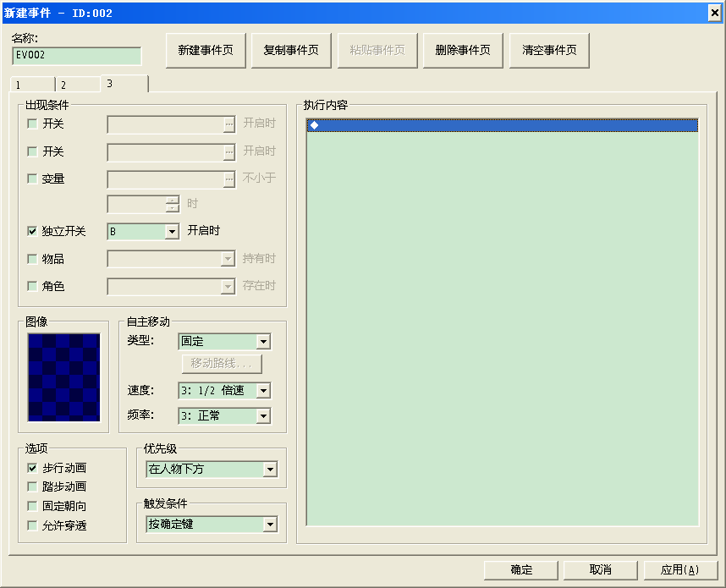726x588 pixels.
Task: Enable the second 开关 condition checkbox
Action: coord(32,151)
